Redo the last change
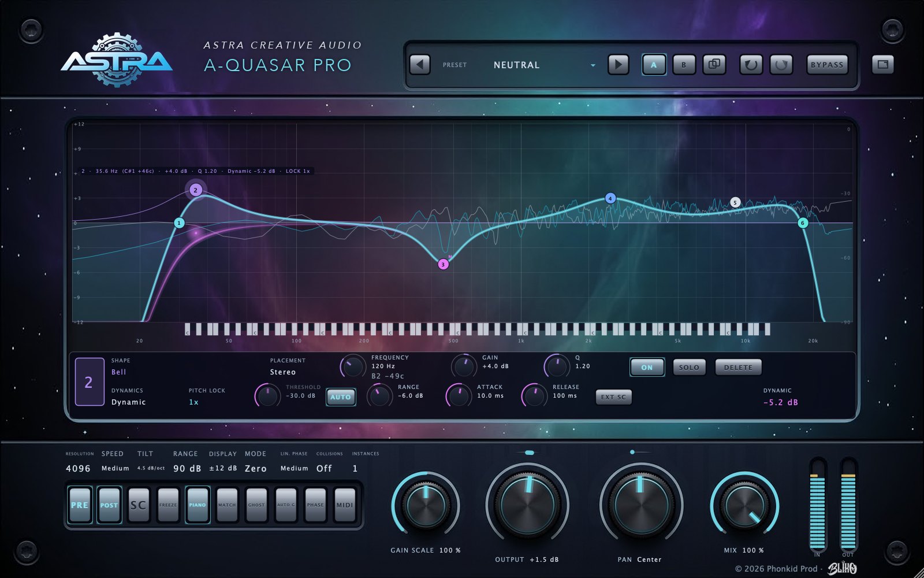The height and width of the screenshot is (578, 924). [x=781, y=64]
